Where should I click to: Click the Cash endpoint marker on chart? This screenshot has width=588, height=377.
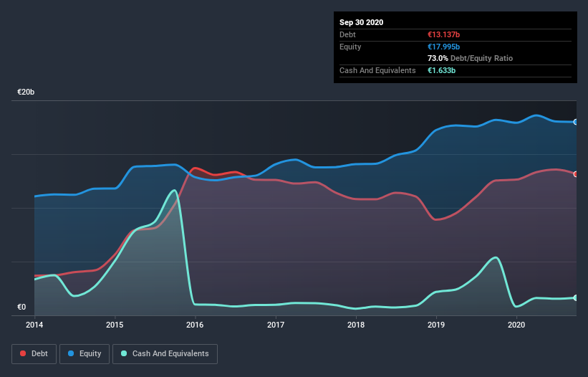[x=576, y=297]
